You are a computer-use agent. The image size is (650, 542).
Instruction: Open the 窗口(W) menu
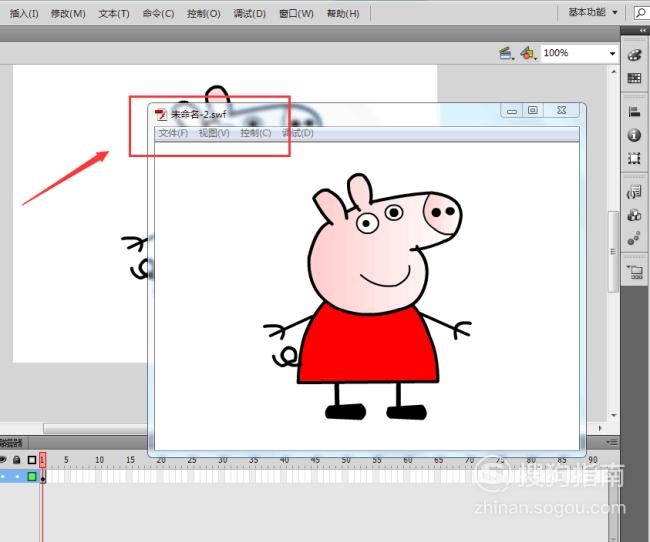pyautogui.click(x=296, y=14)
